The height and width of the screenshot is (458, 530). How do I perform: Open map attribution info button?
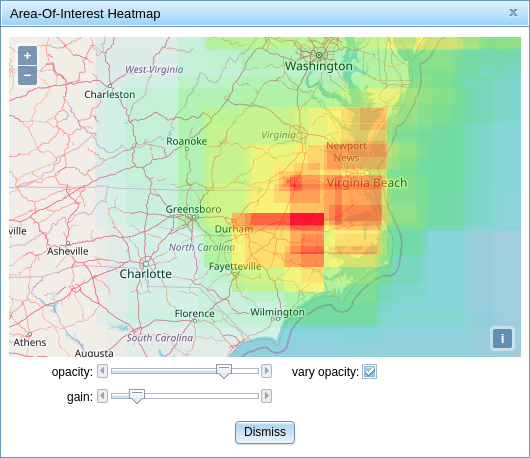click(x=502, y=338)
